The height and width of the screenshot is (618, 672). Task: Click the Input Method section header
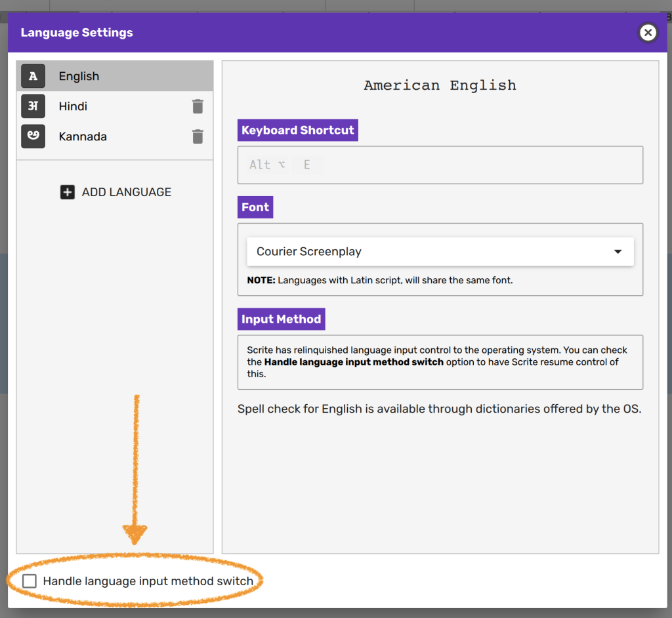tap(281, 319)
